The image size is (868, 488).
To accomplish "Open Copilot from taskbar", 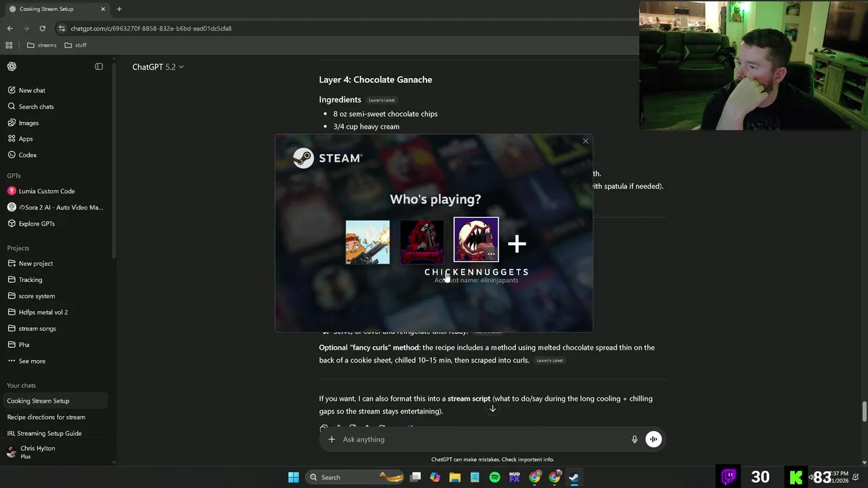I will point(435,477).
